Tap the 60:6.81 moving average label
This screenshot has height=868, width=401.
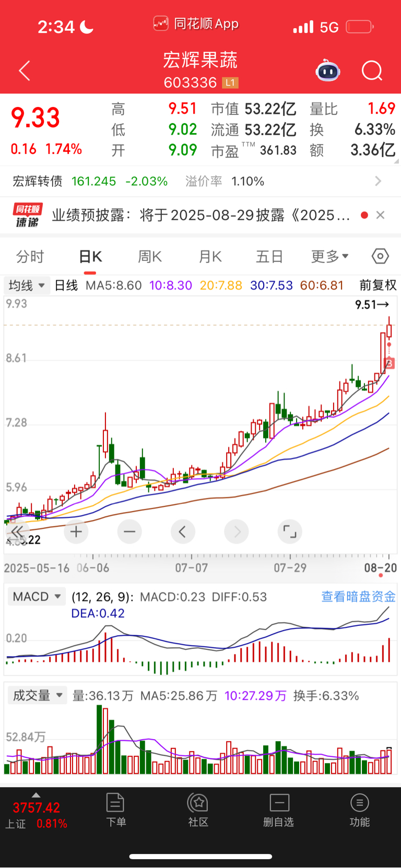[322, 286]
